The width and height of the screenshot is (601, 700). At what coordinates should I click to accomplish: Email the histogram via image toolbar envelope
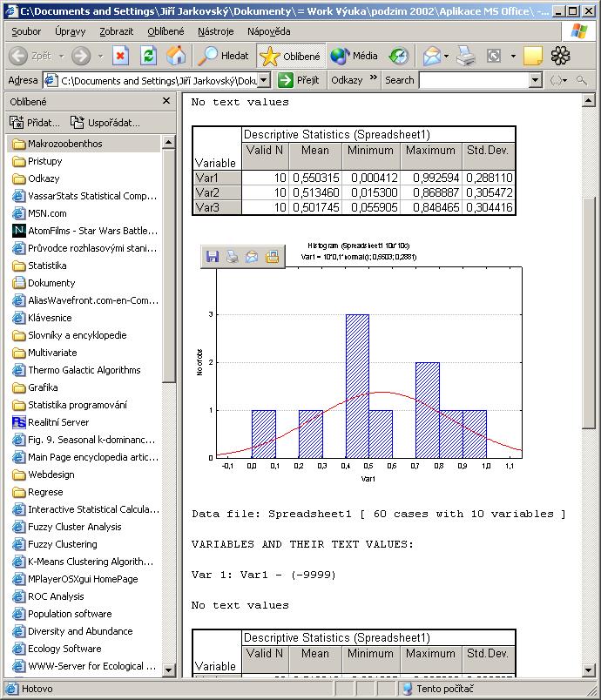click(252, 257)
